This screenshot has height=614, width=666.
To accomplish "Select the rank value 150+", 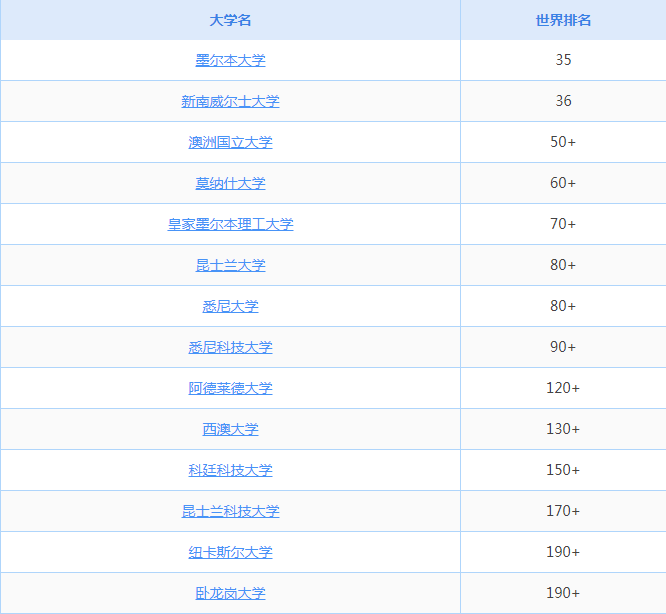I will [563, 470].
